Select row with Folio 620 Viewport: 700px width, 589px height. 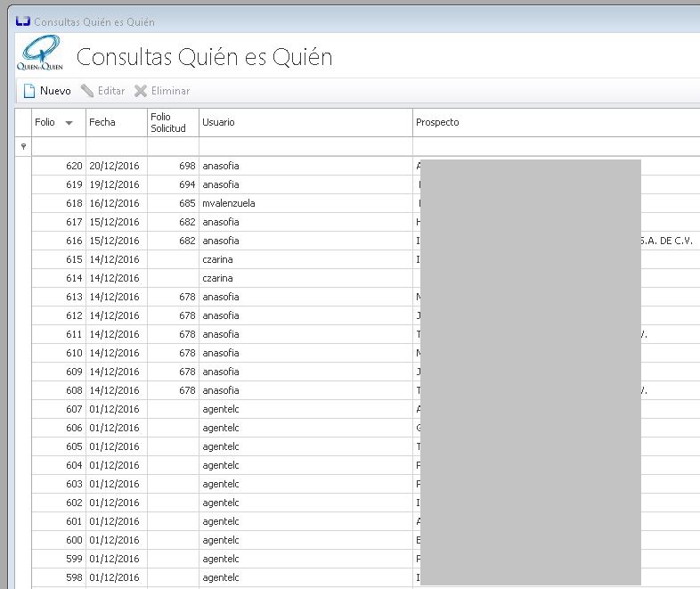click(x=366, y=166)
